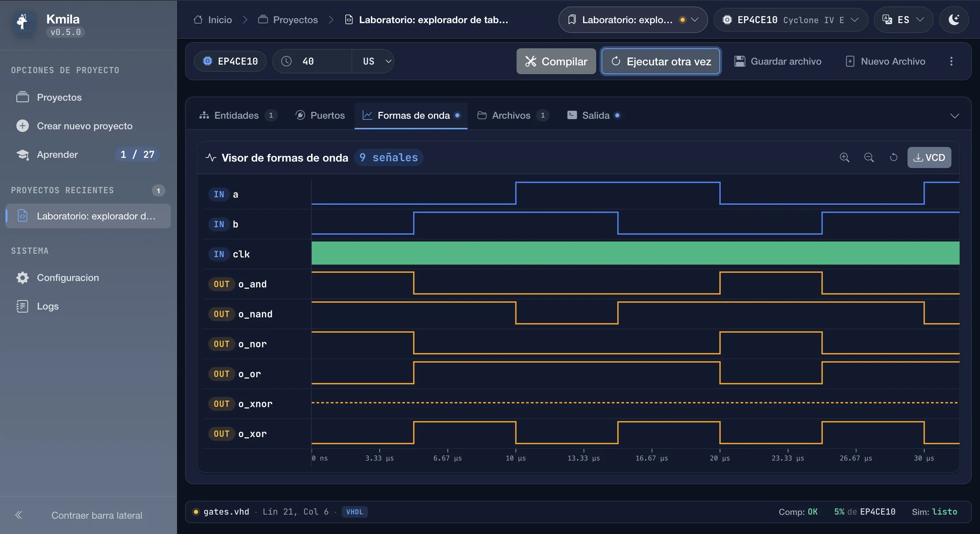
Task: Click the green clk waveform bar
Action: click(x=635, y=253)
